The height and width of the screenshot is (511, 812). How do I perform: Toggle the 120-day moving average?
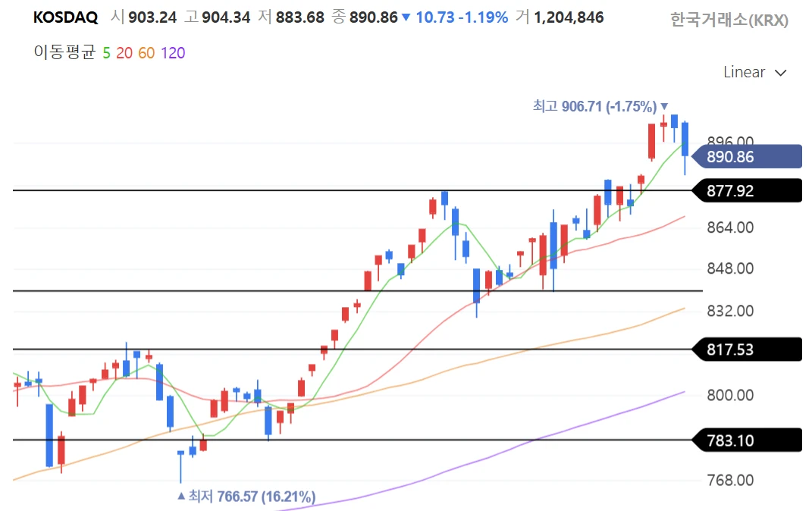tap(173, 52)
